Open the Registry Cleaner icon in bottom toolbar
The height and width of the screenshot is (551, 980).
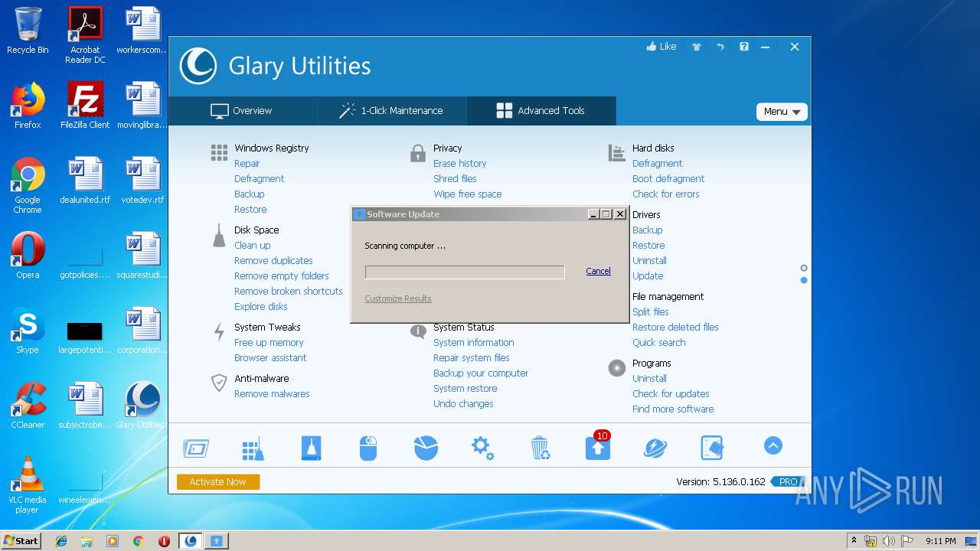(253, 448)
